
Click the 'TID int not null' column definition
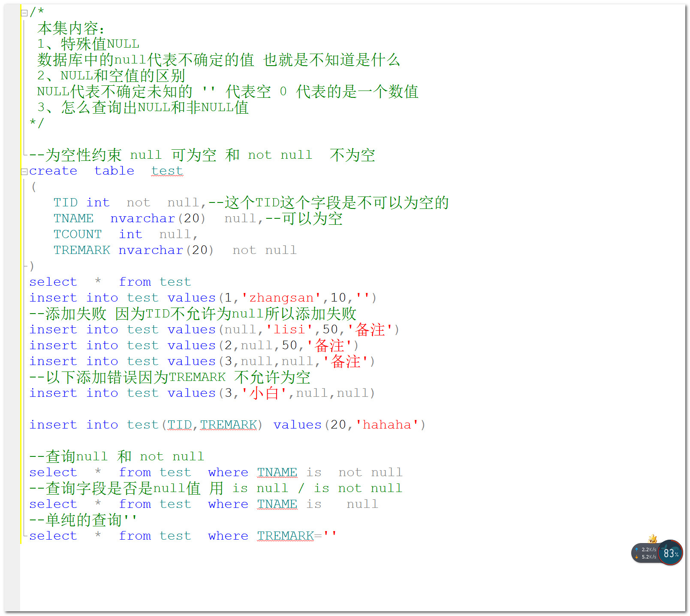pos(127,203)
